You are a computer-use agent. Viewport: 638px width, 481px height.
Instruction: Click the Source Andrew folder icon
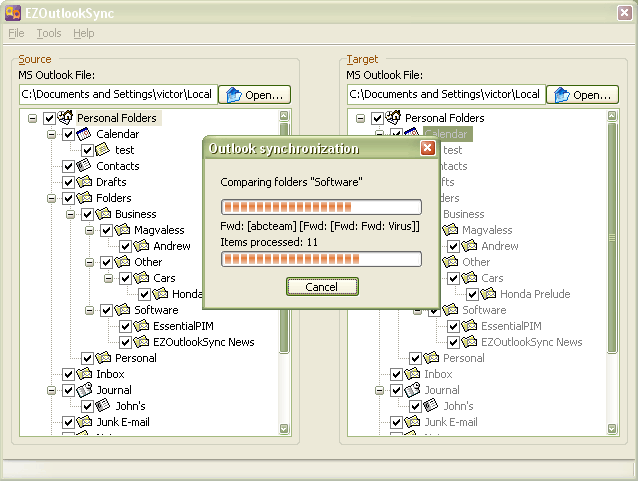pos(141,245)
